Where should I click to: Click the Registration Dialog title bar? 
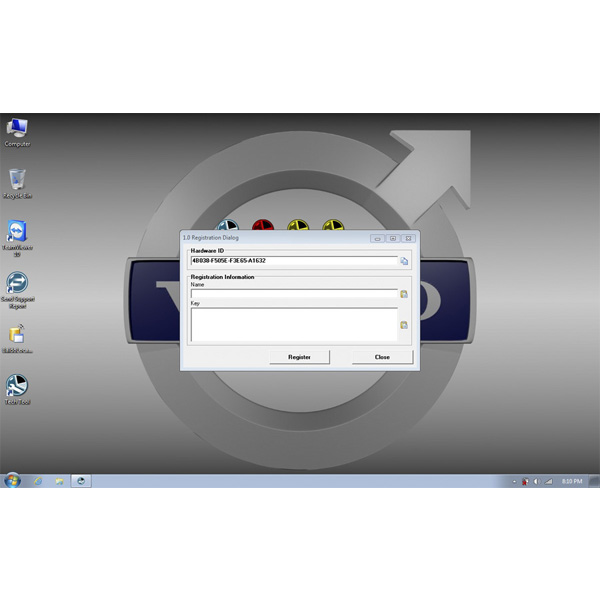[x=270, y=238]
